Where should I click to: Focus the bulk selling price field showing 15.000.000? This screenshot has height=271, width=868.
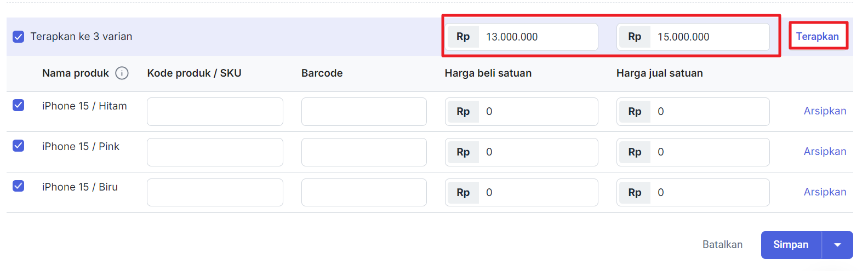[x=709, y=37]
